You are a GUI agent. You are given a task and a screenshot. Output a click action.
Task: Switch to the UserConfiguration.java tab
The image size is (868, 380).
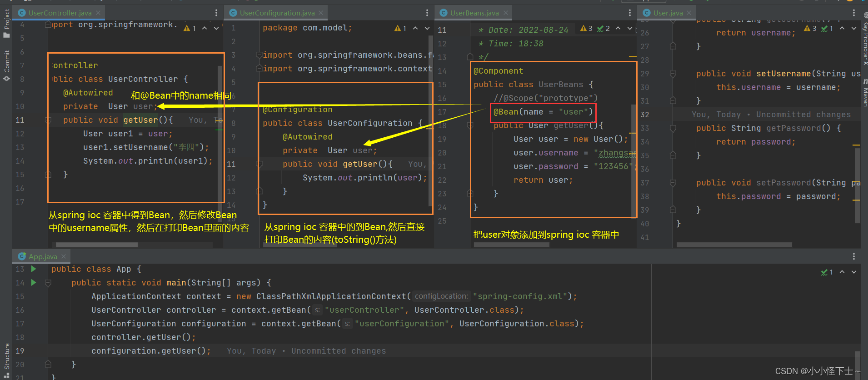pos(277,13)
